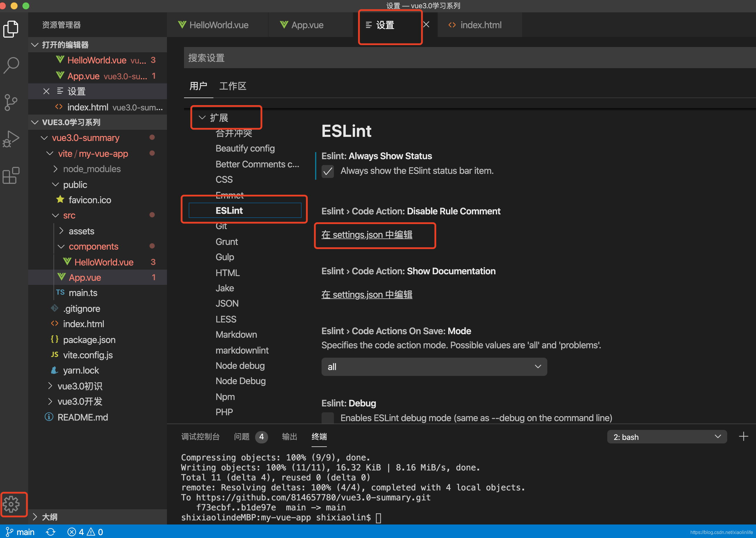Click the Manage gear icon
Viewport: 756px width, 538px height.
tap(13, 504)
